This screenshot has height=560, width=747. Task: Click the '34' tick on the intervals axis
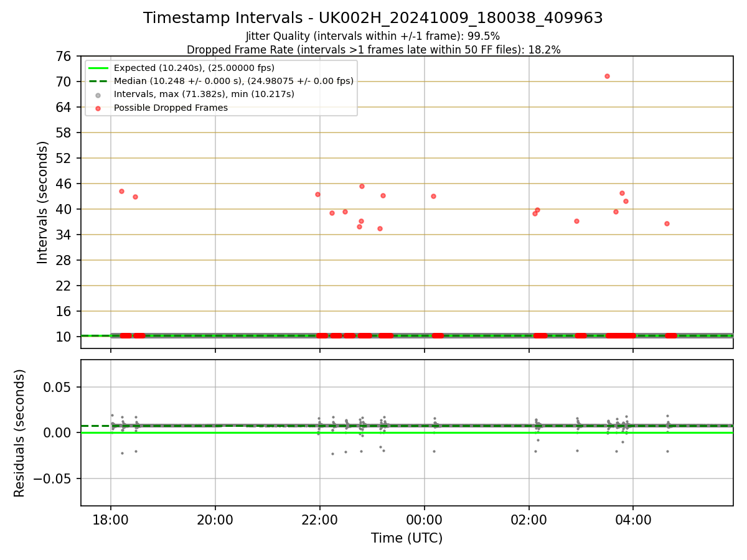pos(65,235)
